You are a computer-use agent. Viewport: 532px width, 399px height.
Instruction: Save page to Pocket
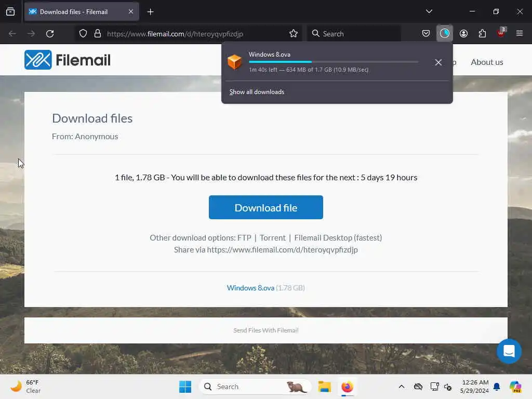(426, 33)
